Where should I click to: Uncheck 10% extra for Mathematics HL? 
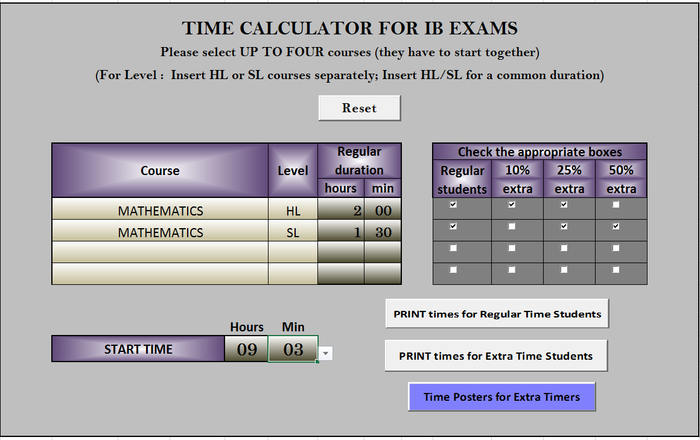tap(513, 205)
